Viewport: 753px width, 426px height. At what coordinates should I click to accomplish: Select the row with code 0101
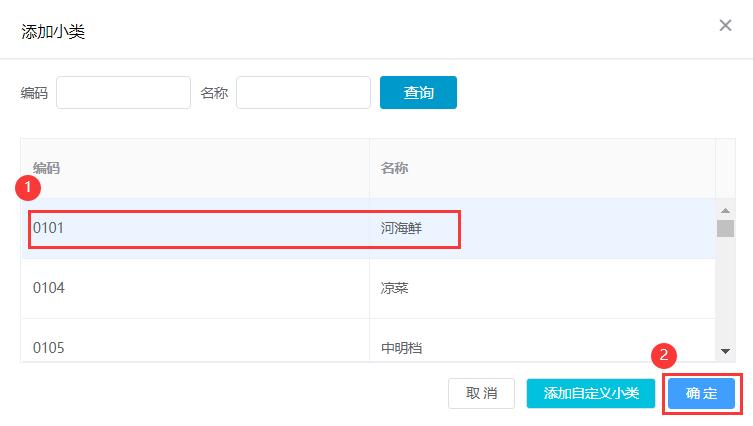[368, 228]
